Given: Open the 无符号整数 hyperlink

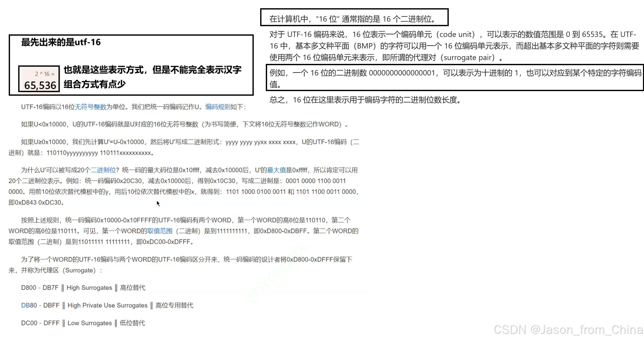Looking at the screenshot, I should [90, 107].
